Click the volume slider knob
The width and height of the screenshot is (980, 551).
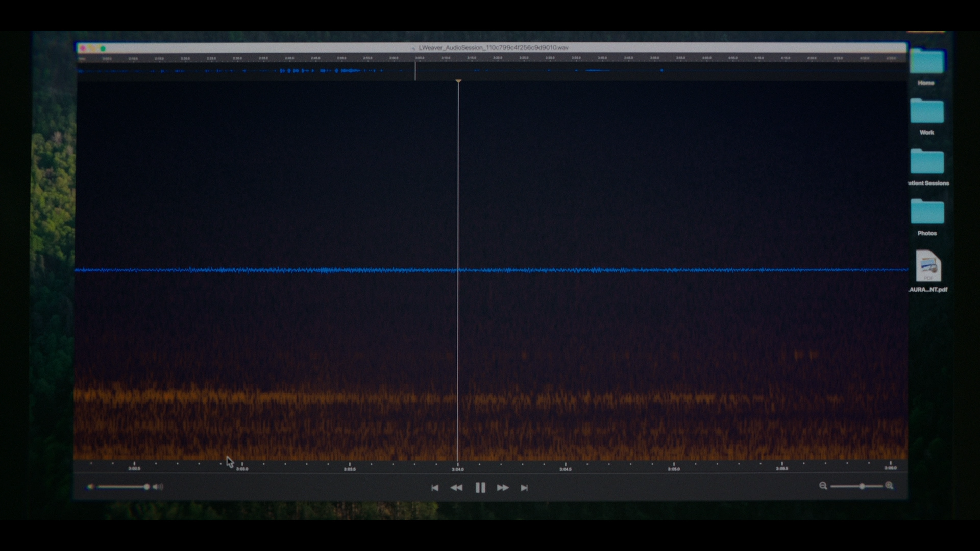point(146,487)
